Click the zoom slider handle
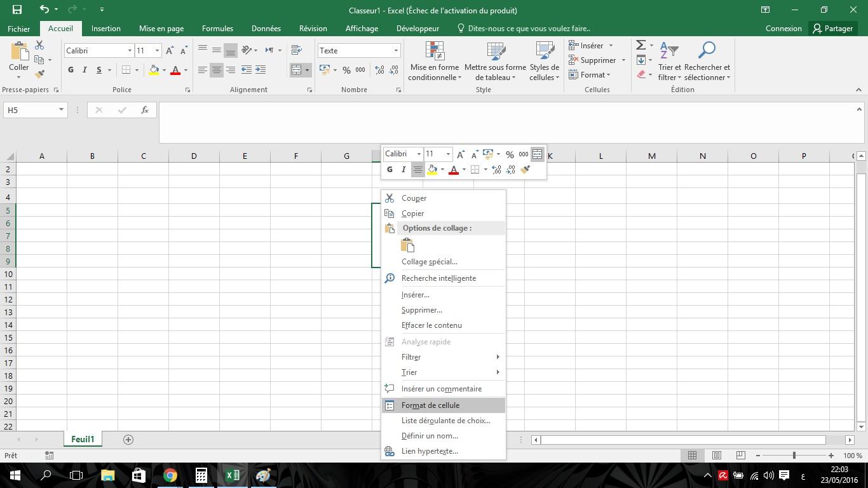868x488 pixels. 794,456
